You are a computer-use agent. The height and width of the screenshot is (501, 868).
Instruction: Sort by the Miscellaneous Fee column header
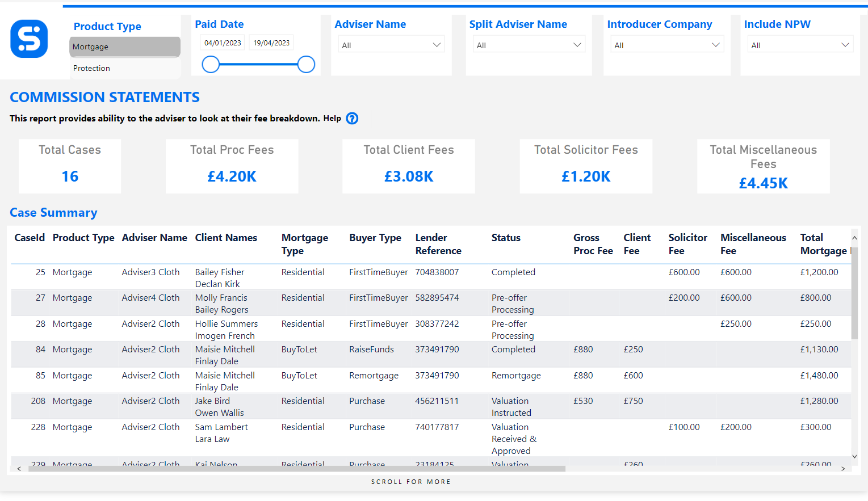coord(753,244)
